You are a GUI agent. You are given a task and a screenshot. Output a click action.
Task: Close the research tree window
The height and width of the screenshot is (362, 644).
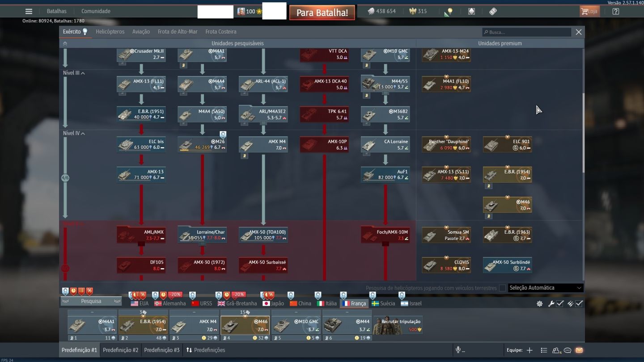pyautogui.click(x=579, y=32)
